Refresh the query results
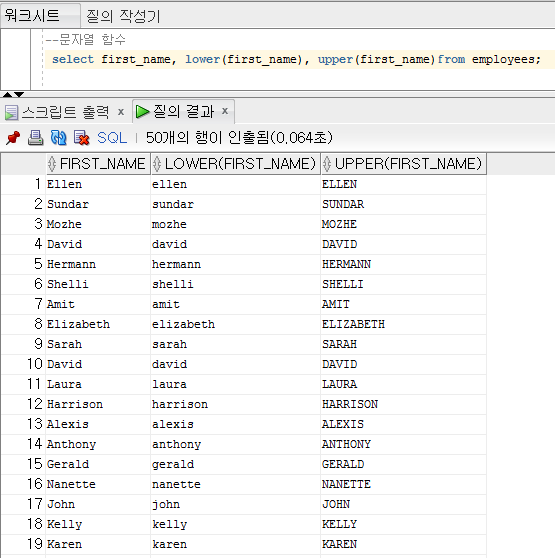The height and width of the screenshot is (558, 555). (58, 138)
